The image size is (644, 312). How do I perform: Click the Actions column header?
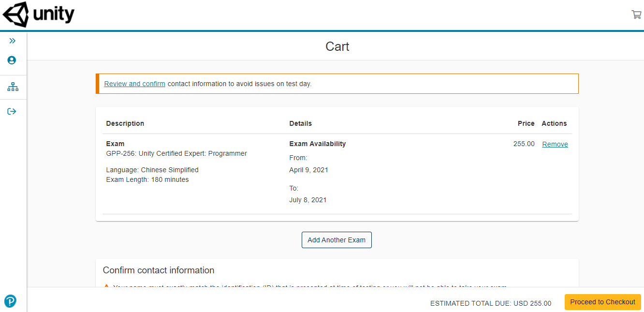(554, 123)
